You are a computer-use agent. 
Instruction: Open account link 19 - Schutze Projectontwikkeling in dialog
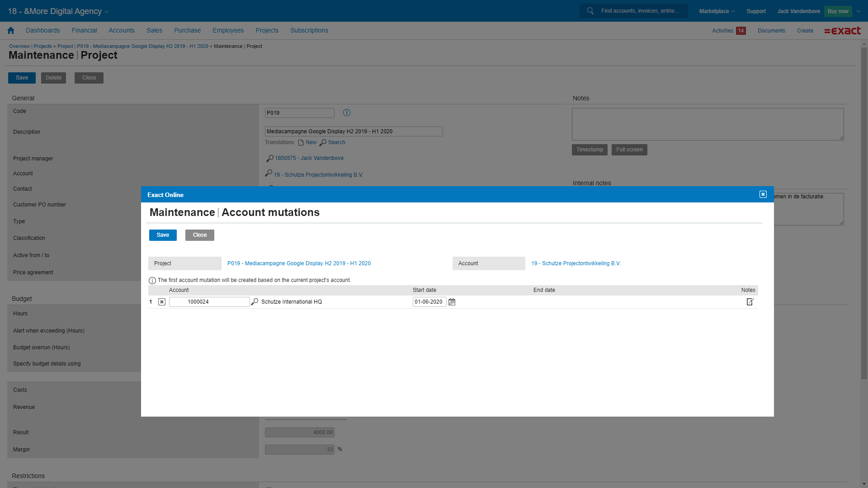576,263
